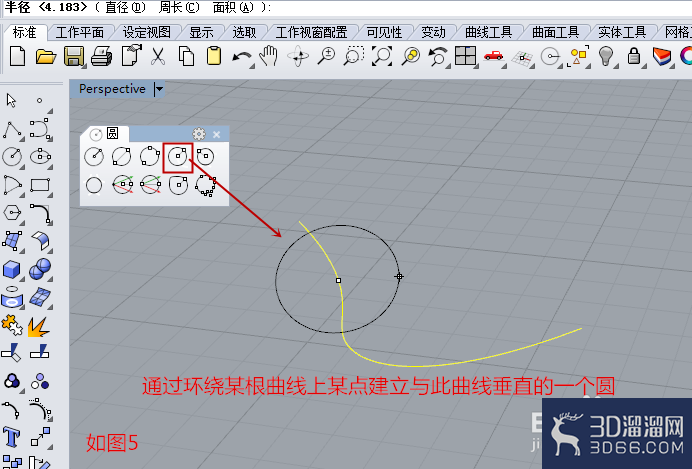Screen dimensions: 692x469
Task: Select the Fillet Curves tool
Action: click(x=41, y=214)
